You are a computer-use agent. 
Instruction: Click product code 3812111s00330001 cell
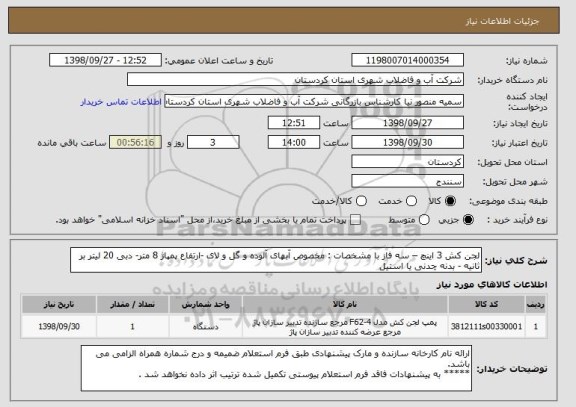pos(486,327)
